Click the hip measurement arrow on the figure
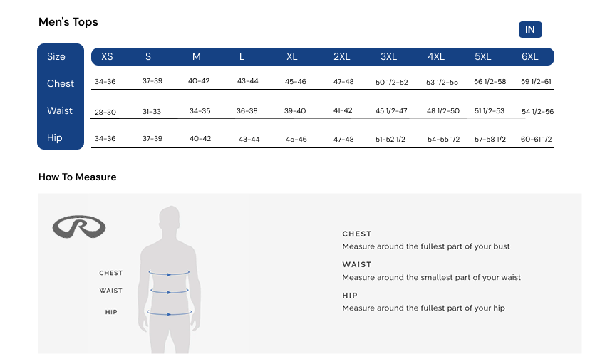590x364 pixels. pos(169,312)
